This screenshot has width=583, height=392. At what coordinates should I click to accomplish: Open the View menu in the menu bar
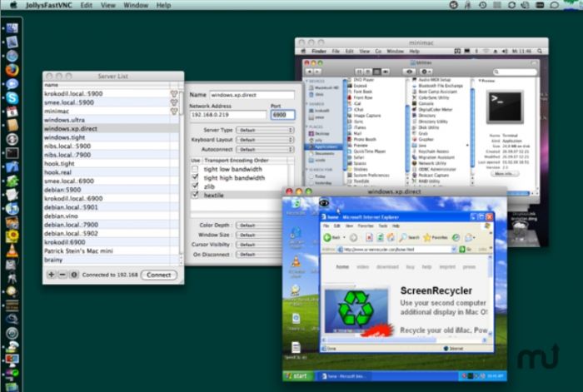point(107,5)
